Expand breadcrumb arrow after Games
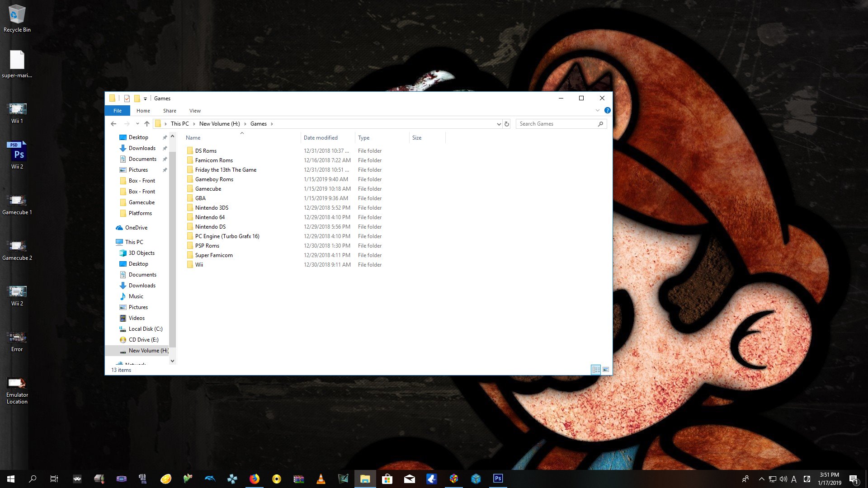Image resolution: width=868 pixels, height=488 pixels. pos(272,124)
